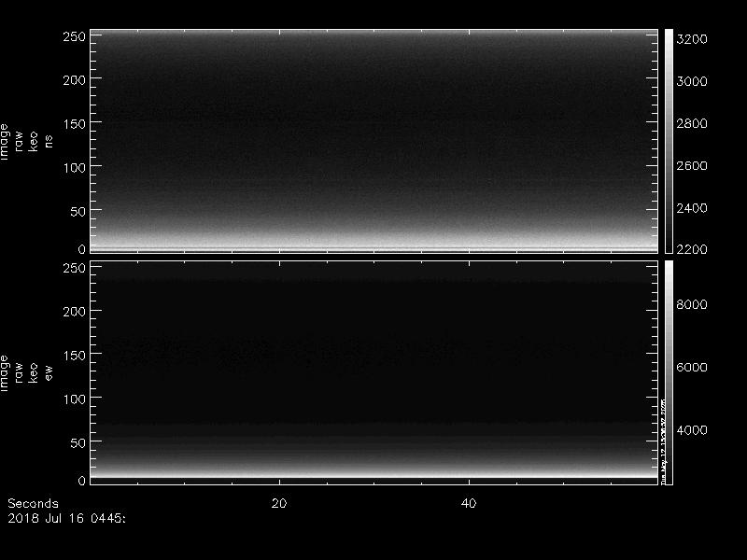
Task: Select the ew keogram grayscale colorbar
Action: point(669,372)
